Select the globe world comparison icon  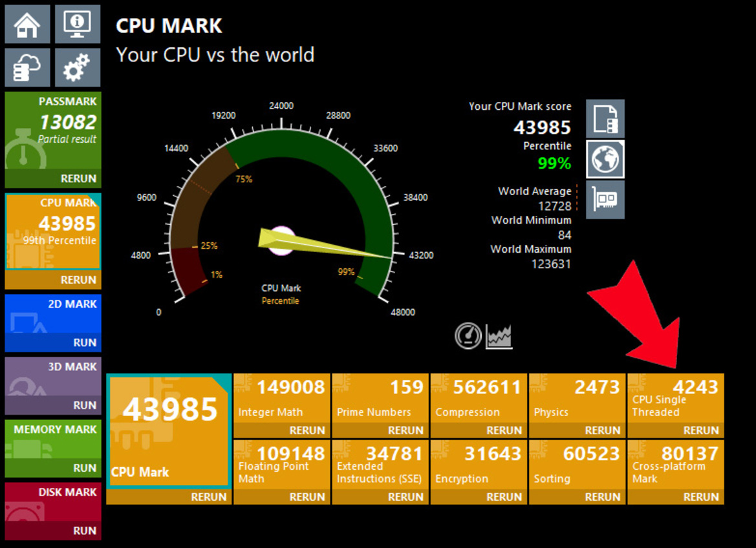(605, 159)
